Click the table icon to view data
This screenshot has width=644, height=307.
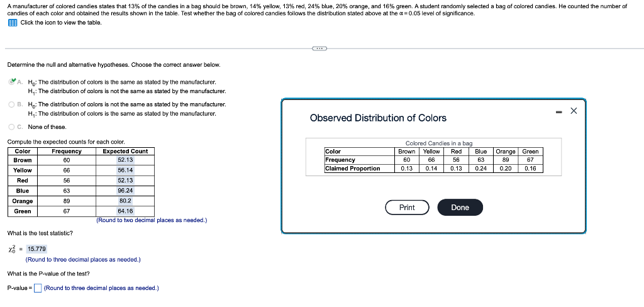[13, 23]
